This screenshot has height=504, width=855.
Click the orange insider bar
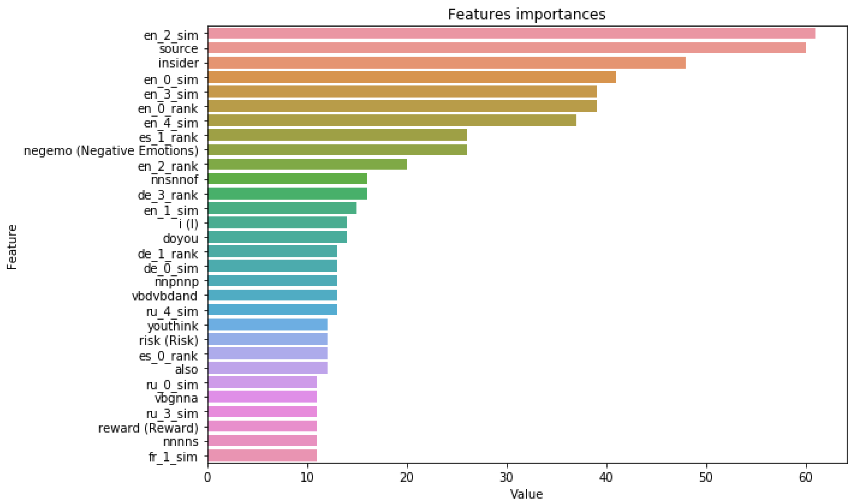click(446, 63)
